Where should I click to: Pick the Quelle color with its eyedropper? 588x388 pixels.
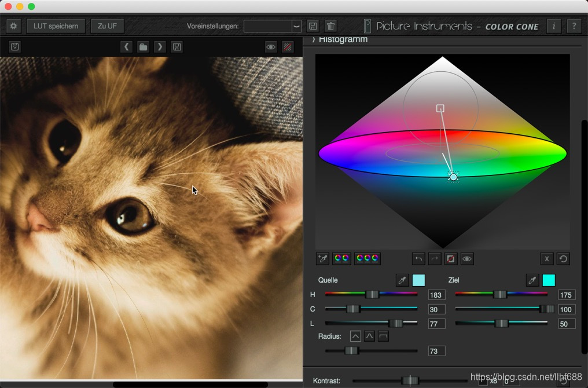click(402, 280)
